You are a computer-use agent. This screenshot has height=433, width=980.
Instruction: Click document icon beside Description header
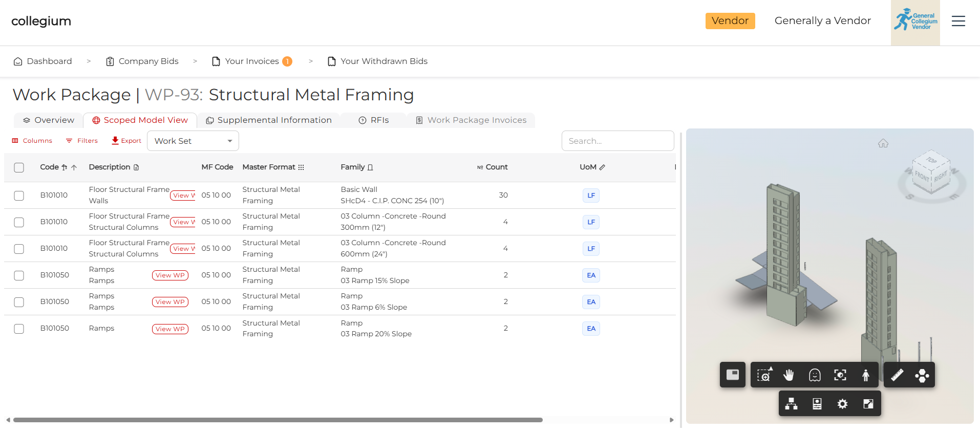136,167
